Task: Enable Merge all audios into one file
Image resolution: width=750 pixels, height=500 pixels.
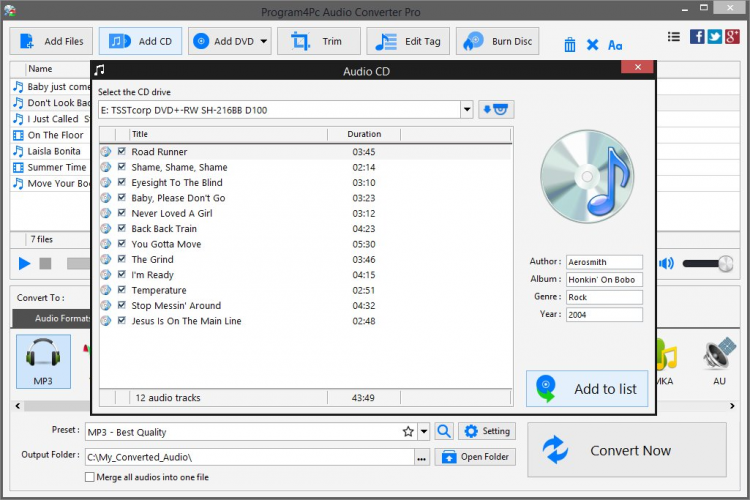Action: pos(89,477)
